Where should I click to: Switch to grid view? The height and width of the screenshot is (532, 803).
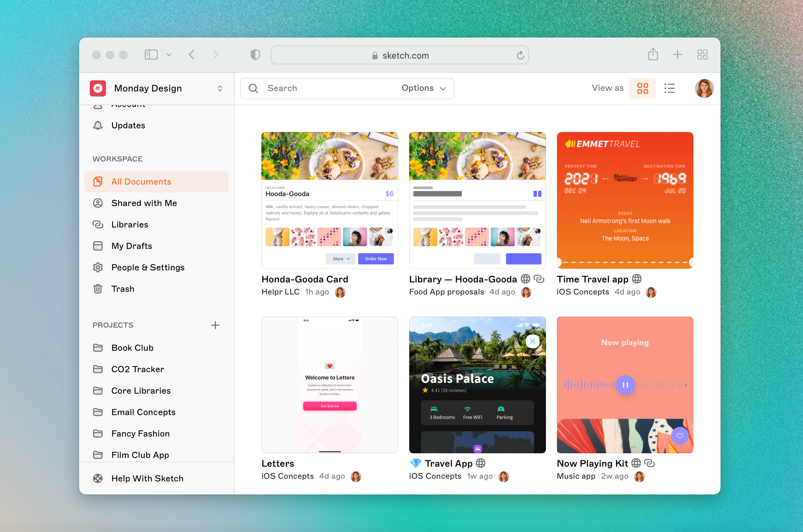click(642, 88)
